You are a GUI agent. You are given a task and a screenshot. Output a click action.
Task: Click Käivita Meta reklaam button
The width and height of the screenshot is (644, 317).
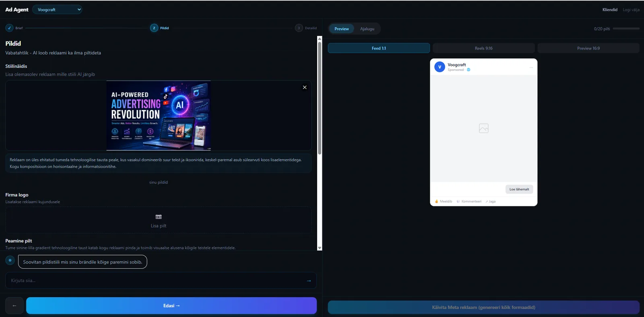[483, 307]
